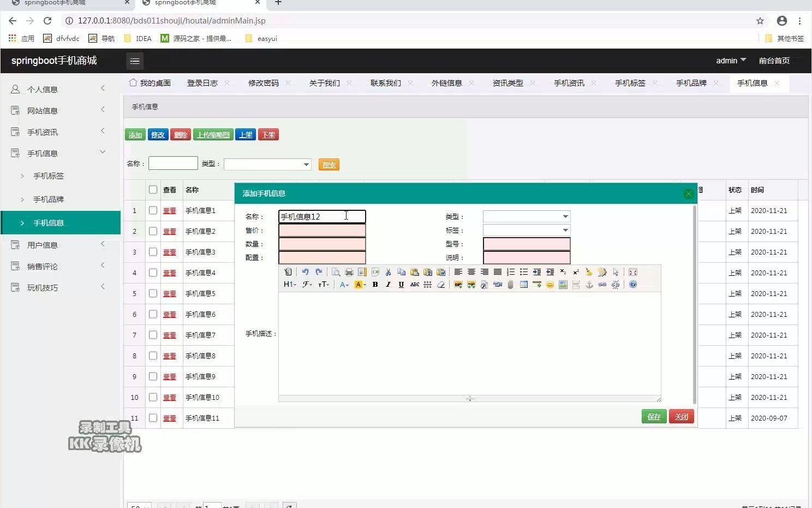
Task: Click the paste clipboard icon
Action: 414,272
